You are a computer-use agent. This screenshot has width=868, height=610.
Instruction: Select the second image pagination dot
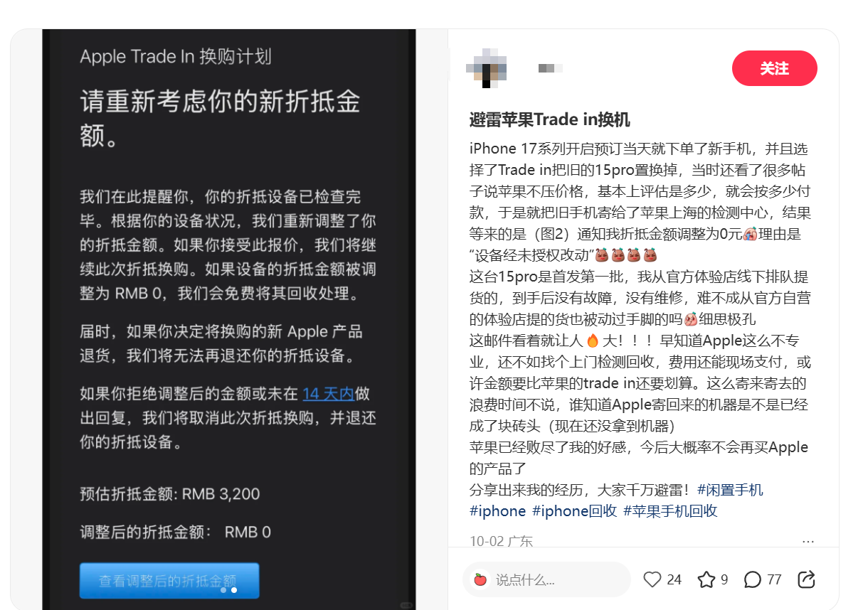pyautogui.click(x=234, y=590)
